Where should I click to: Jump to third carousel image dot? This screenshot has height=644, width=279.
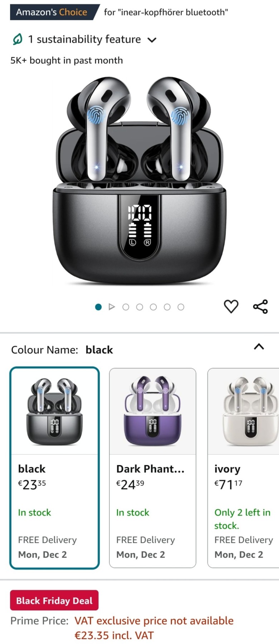pos(126,307)
